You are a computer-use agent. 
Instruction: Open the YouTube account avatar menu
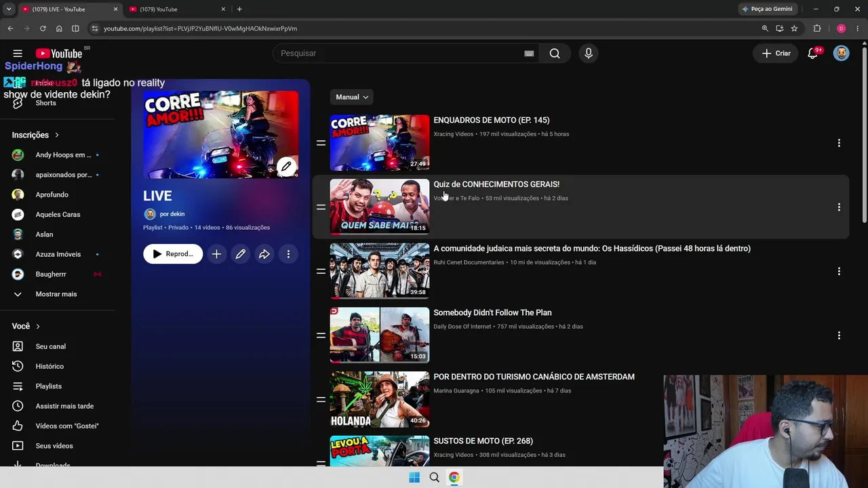coord(842,54)
